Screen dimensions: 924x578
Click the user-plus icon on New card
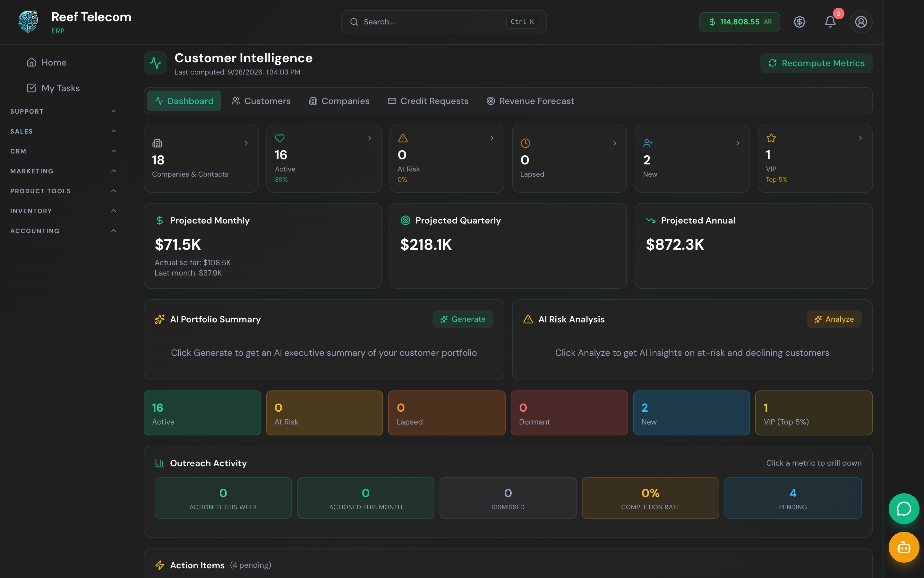click(x=648, y=143)
